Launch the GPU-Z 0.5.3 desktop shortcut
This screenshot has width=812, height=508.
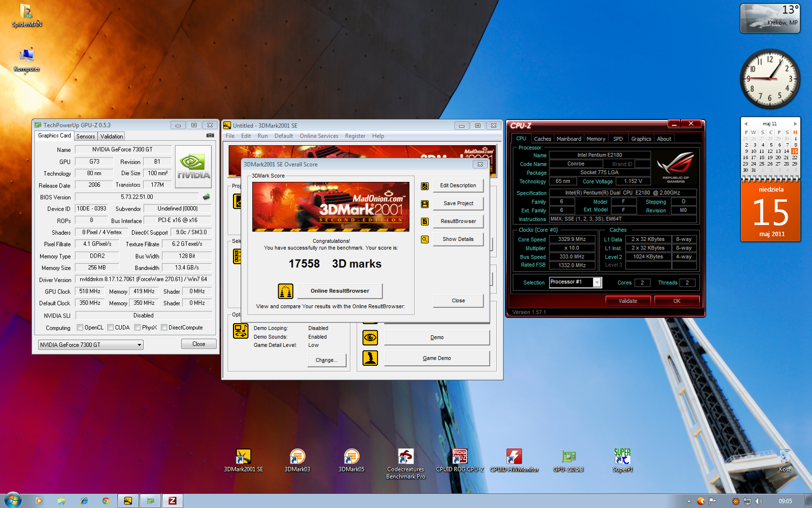tap(568, 460)
